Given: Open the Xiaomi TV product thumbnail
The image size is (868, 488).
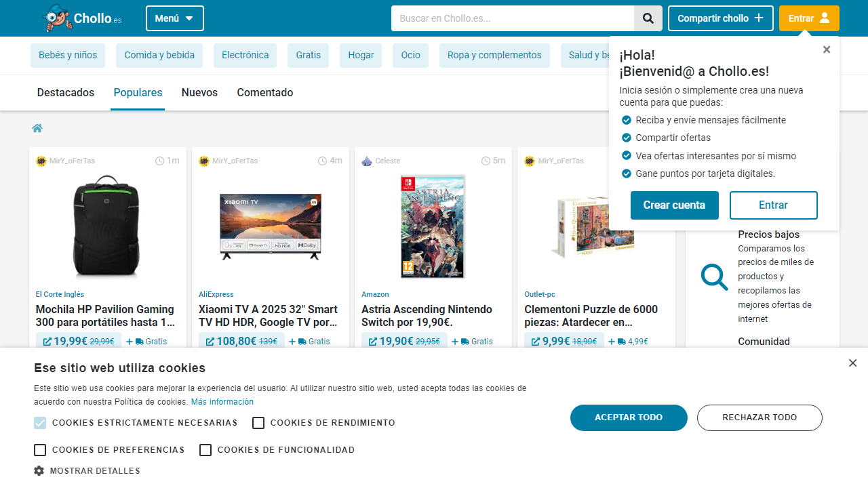Looking at the screenshot, I should click(x=270, y=226).
